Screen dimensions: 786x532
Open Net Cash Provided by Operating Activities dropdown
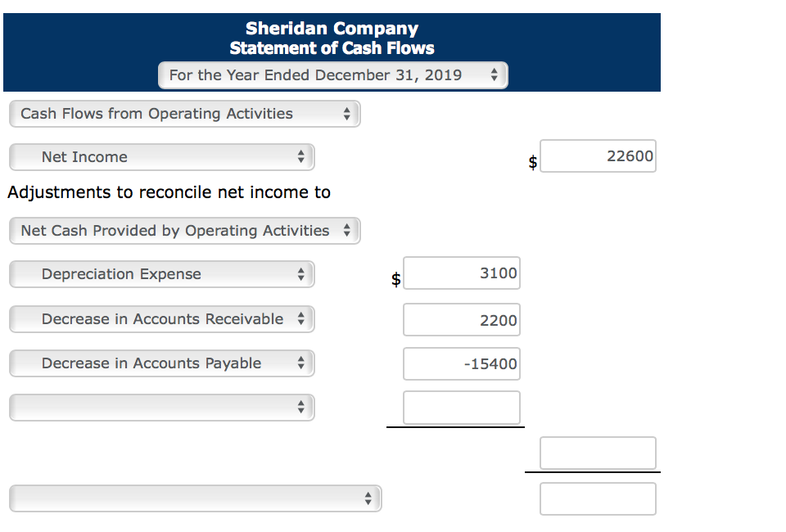click(x=184, y=231)
